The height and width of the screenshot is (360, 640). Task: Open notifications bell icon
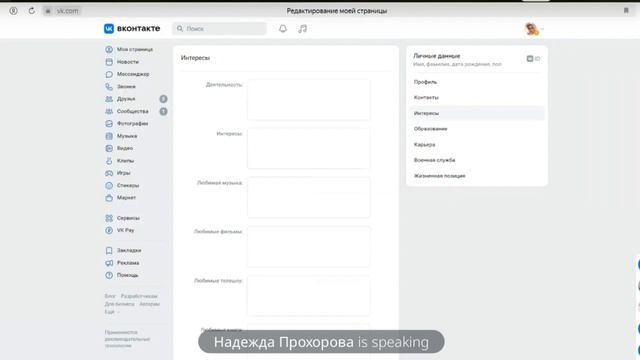(282, 29)
